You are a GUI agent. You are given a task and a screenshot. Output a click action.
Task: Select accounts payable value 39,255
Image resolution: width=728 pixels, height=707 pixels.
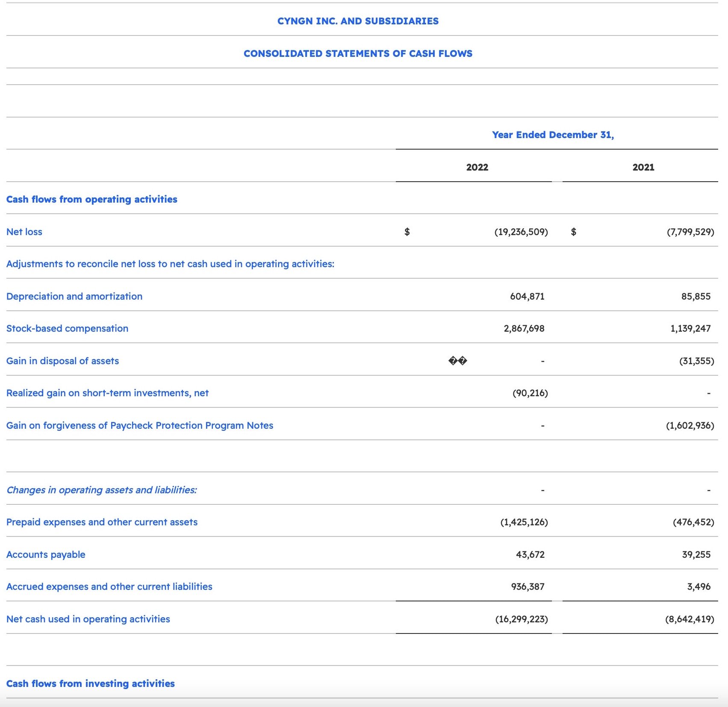point(696,554)
